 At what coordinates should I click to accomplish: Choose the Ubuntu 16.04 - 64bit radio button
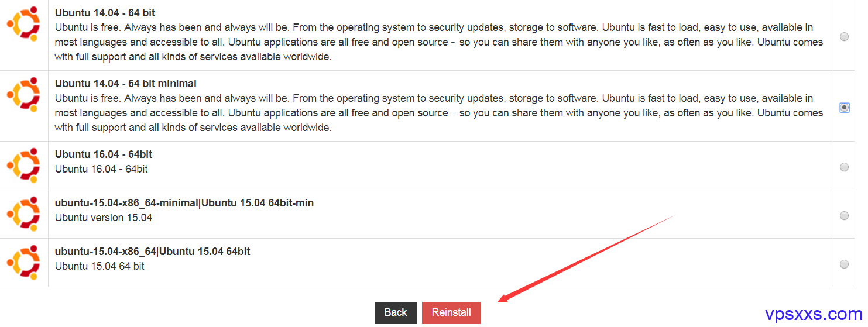[844, 167]
